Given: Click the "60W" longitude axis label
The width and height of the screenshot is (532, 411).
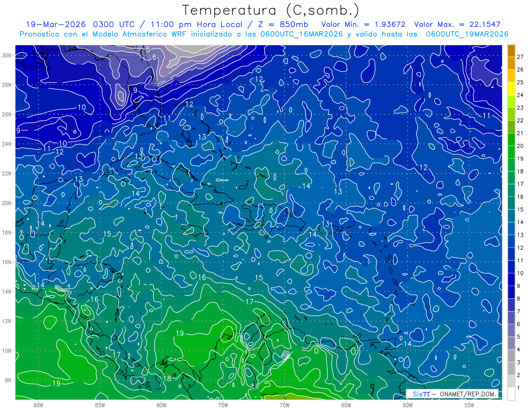Looking at the screenshot, I should (408, 405).
